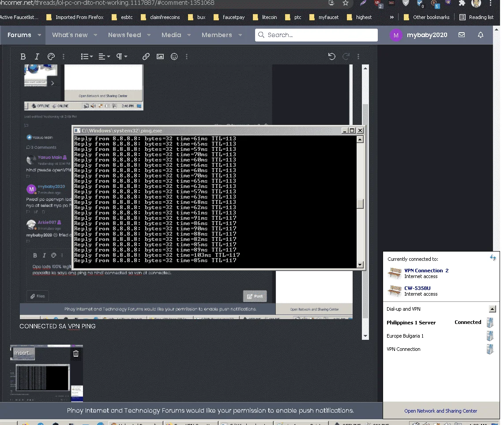Open the claimfreecoins bookmark folder
This screenshot has height=425, width=504.
click(160, 17)
